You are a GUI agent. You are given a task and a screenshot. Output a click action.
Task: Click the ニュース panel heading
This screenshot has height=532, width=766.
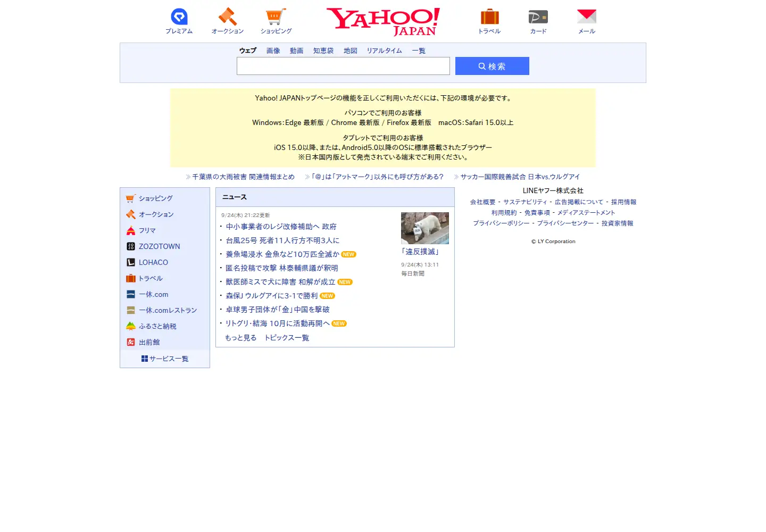click(x=235, y=197)
